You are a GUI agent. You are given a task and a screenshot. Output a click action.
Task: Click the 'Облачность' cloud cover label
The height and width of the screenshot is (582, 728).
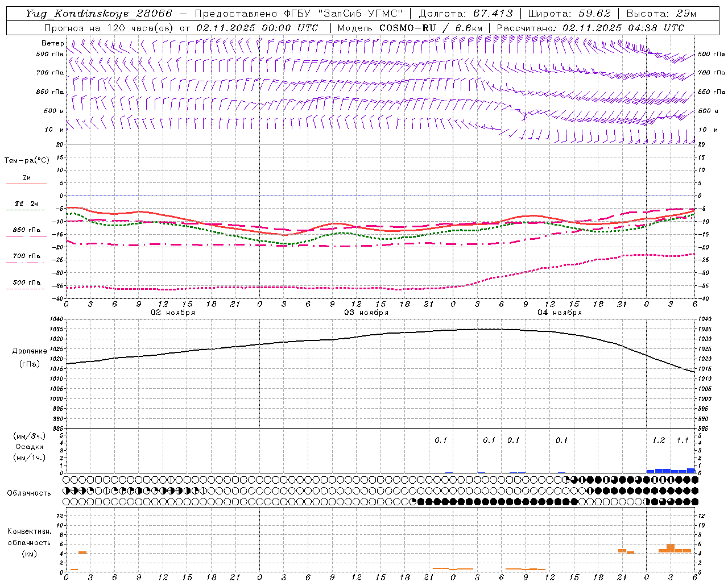[29, 493]
